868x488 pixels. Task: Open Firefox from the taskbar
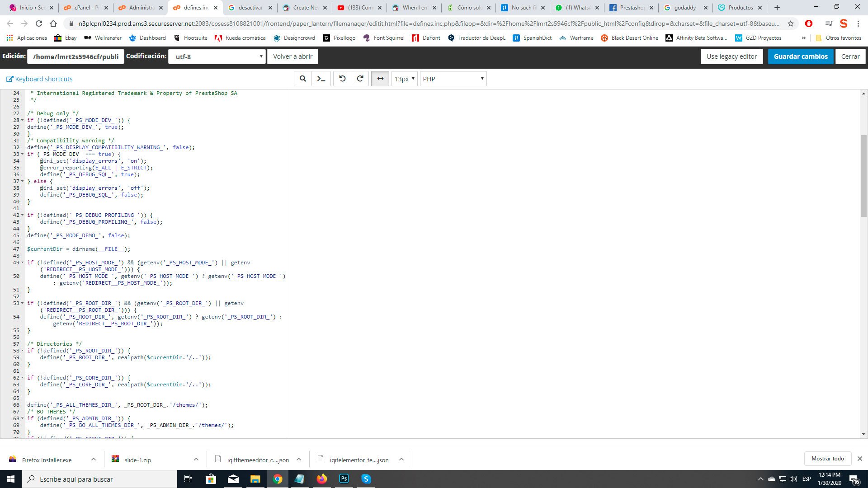[x=322, y=479]
